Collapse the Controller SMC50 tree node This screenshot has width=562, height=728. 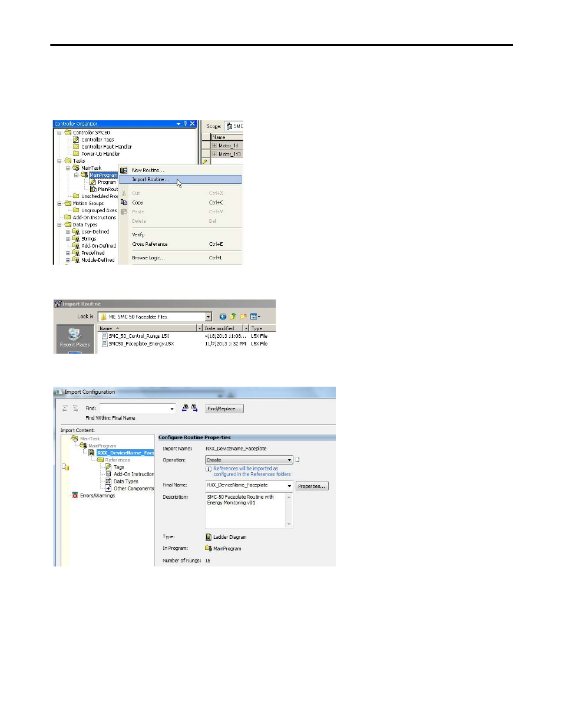click(59, 133)
